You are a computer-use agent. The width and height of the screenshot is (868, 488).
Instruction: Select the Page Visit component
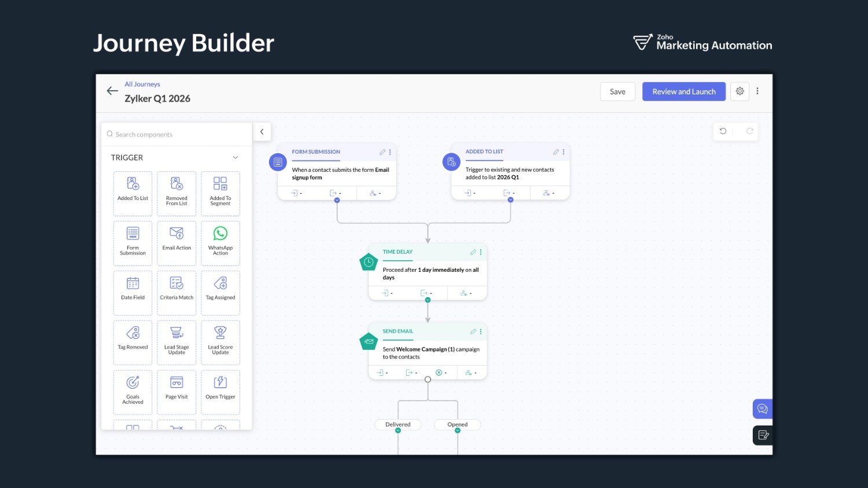(176, 392)
